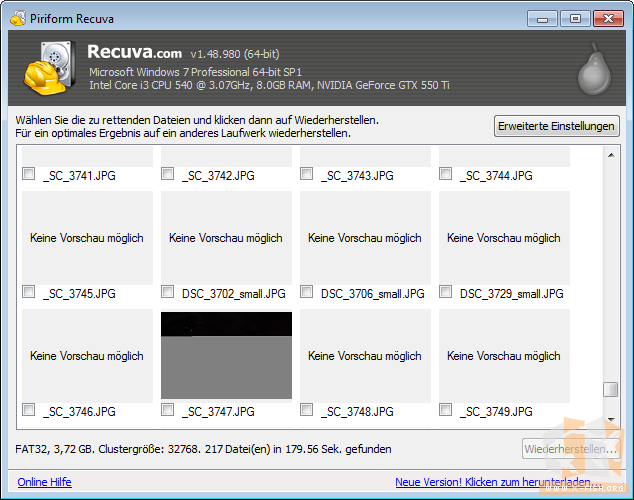Select the _SC_3749.JPG thumbnail

coord(505,356)
